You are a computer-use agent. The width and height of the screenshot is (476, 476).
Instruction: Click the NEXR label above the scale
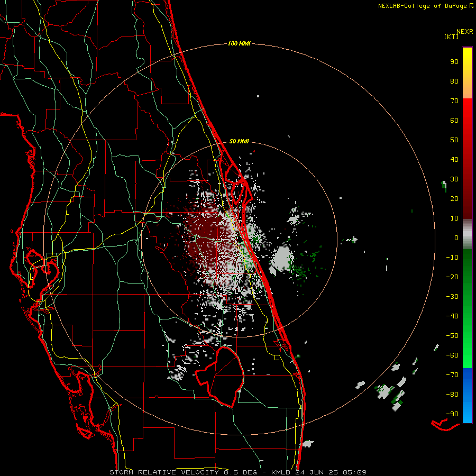465,32
